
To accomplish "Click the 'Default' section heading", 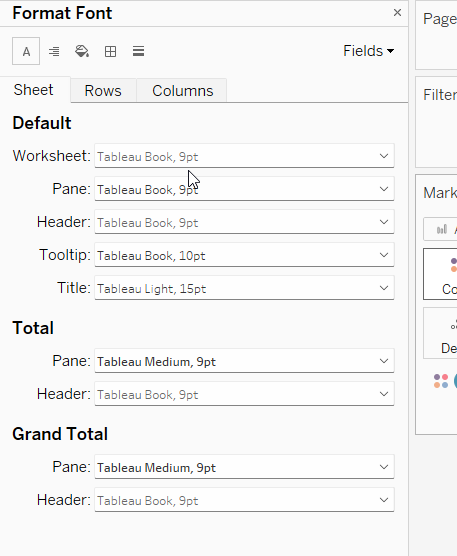I will (42, 123).
